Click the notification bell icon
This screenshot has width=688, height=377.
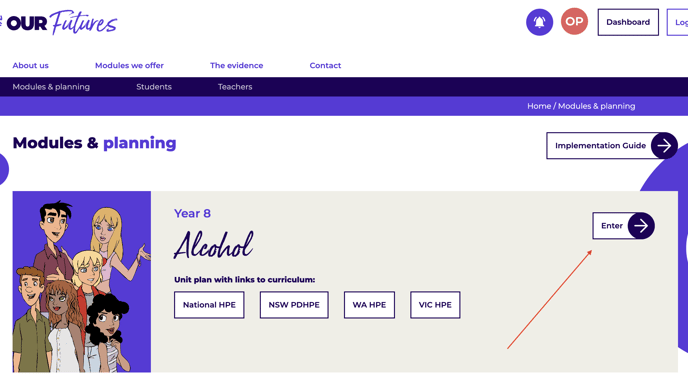click(539, 22)
